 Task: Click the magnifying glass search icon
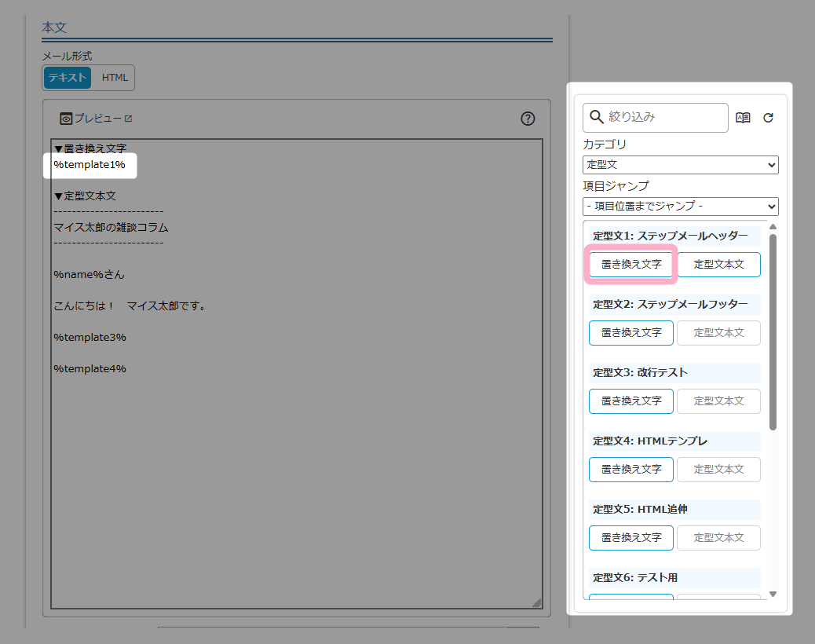coord(597,117)
